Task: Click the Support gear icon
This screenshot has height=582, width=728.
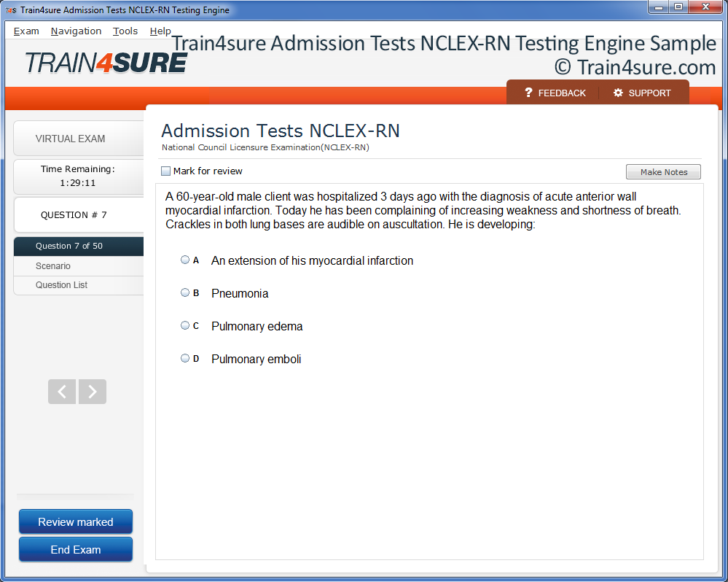Action: click(618, 93)
